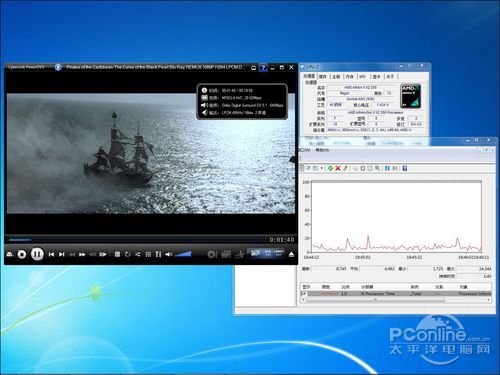Click the repeat icon in PowerDVD controls

tap(127, 254)
